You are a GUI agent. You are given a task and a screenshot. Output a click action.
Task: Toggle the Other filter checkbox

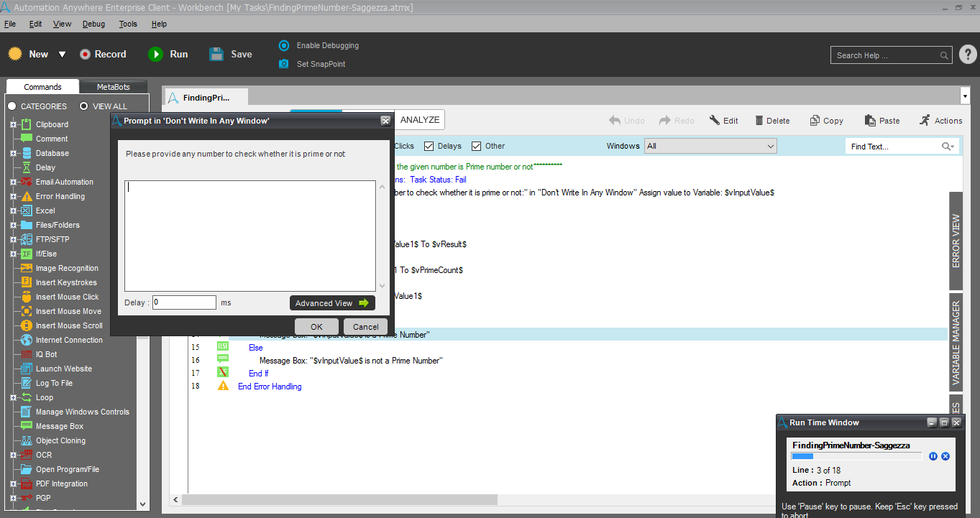coord(476,146)
